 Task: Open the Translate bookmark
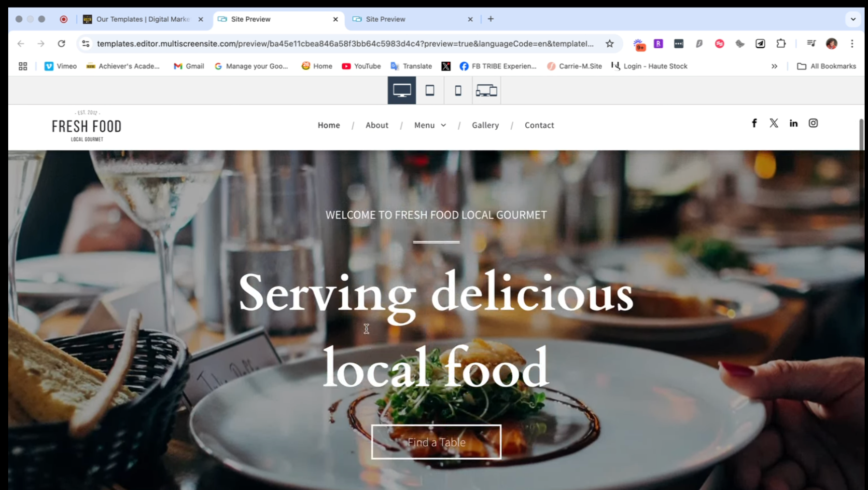click(x=411, y=66)
